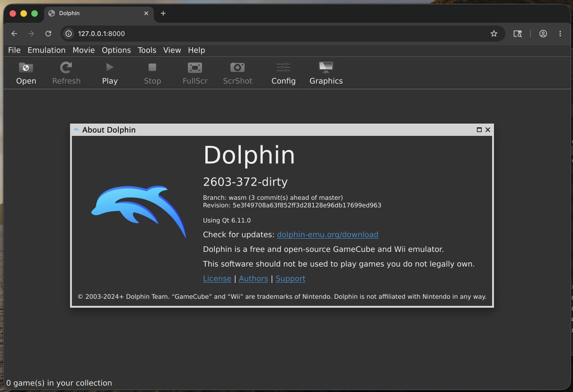Open the File menu
Image resolution: width=573 pixels, height=392 pixels.
pos(14,50)
